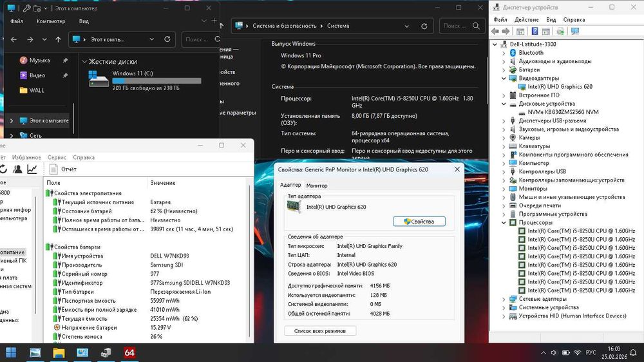Select NVMe KBG30ZMS256G NVM disk entry

tap(563, 112)
